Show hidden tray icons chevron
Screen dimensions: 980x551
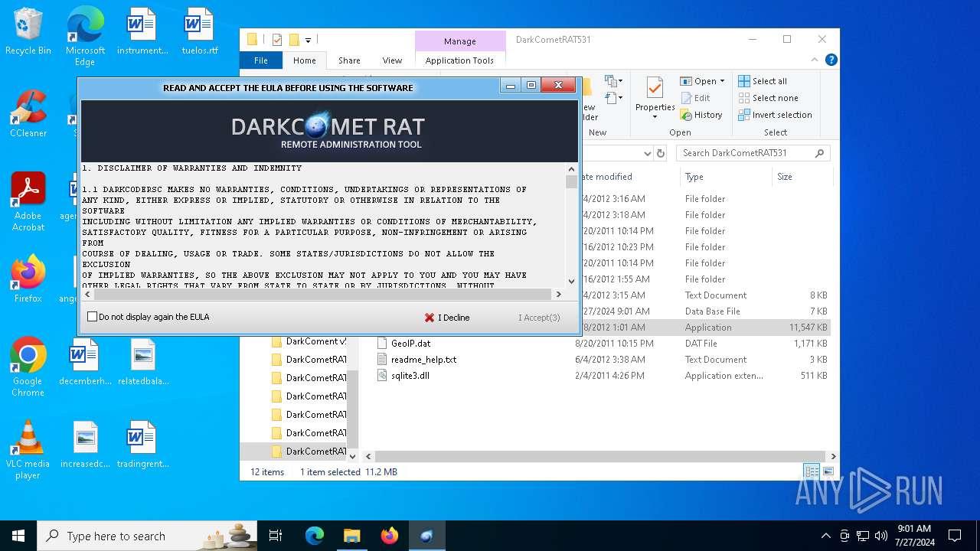tap(825, 536)
